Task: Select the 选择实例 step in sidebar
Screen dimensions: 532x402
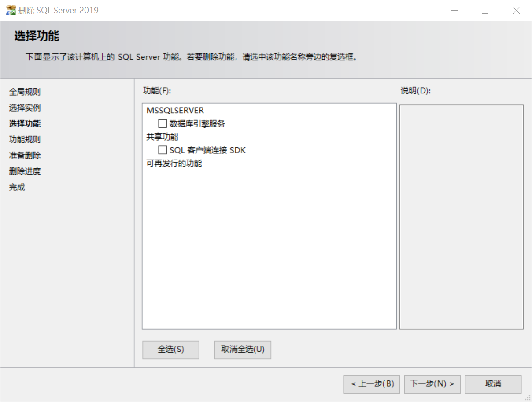Action: [25, 108]
